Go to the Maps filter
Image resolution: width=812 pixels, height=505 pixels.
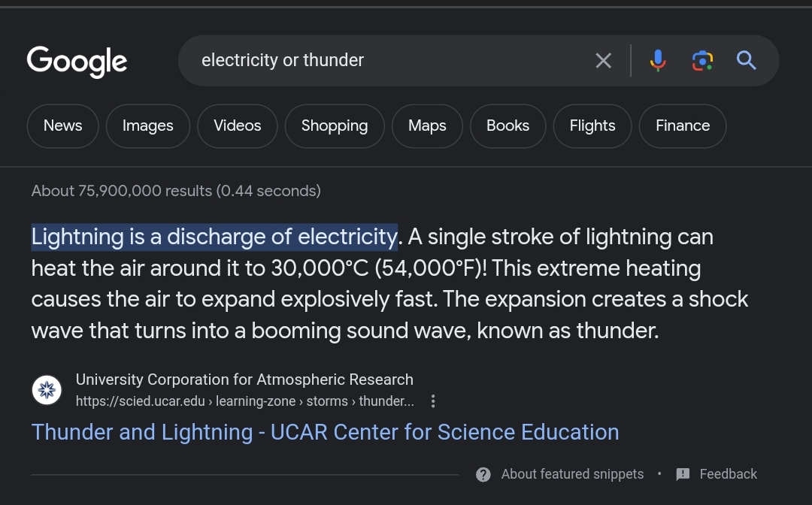coord(427,125)
